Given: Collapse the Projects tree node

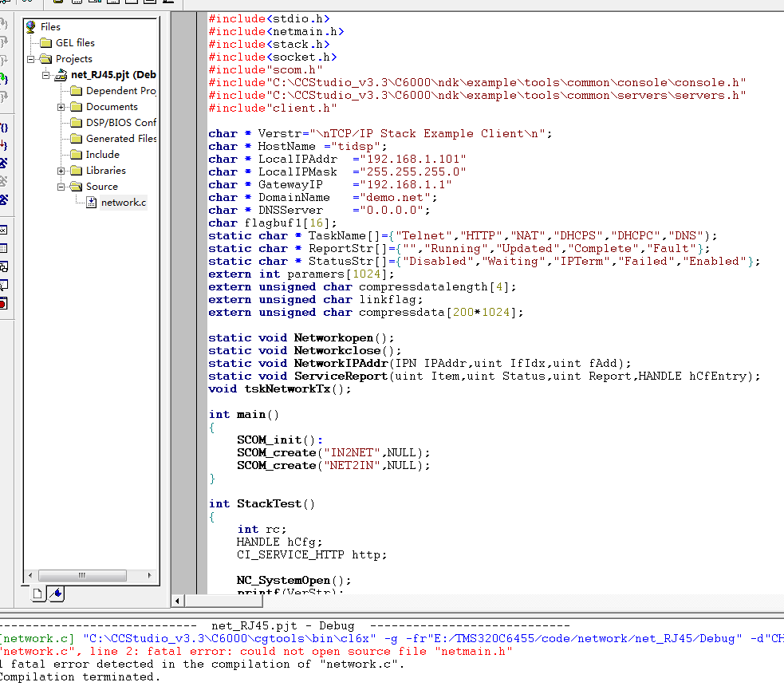Looking at the screenshot, I should (30, 59).
